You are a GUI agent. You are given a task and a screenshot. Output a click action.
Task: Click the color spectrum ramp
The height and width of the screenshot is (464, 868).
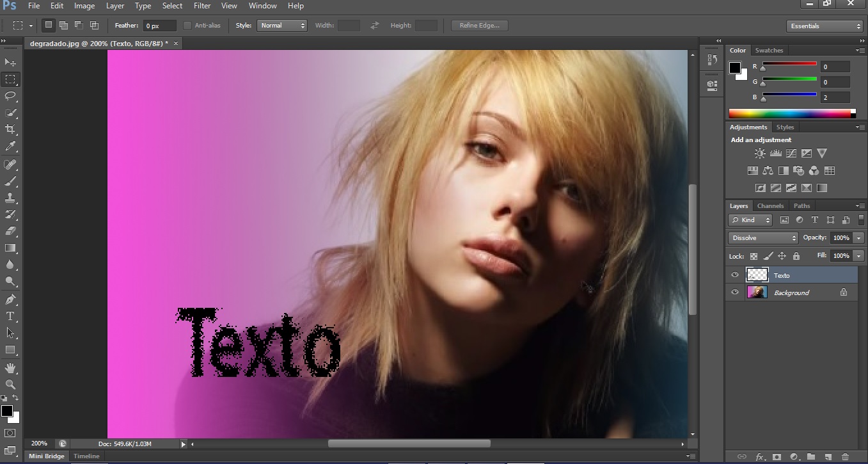click(789, 113)
